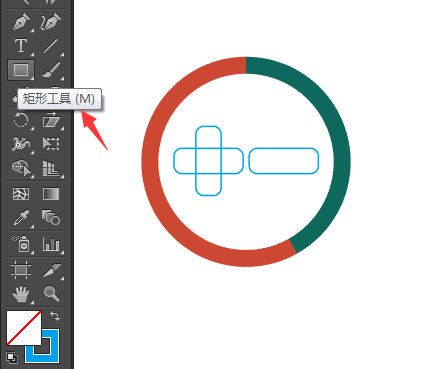Select the Gradient tool
Viewport: 433px width, 369px height.
point(51,194)
